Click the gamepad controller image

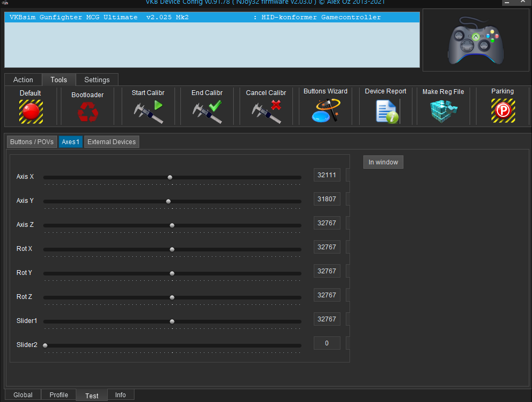475,41
